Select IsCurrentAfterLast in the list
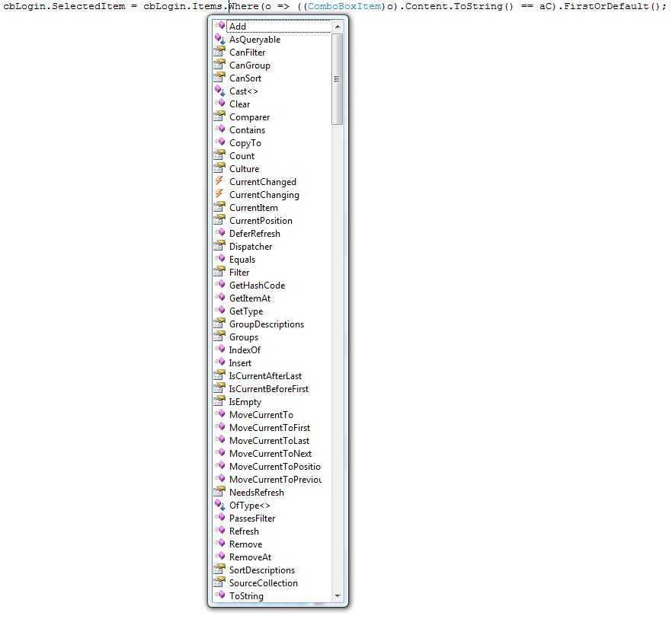 265,375
